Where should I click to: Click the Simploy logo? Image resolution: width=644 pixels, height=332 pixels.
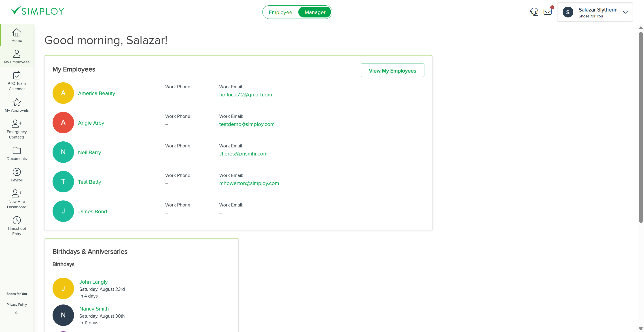coord(37,10)
